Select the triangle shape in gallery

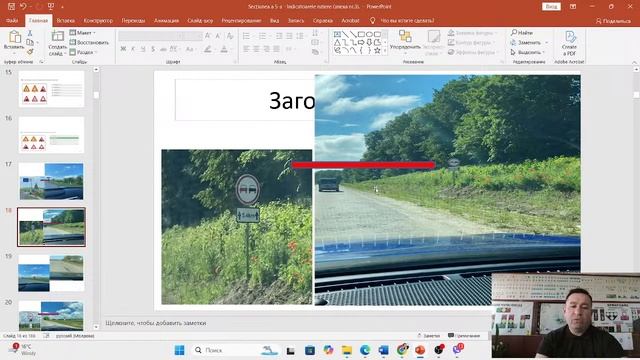337,42
